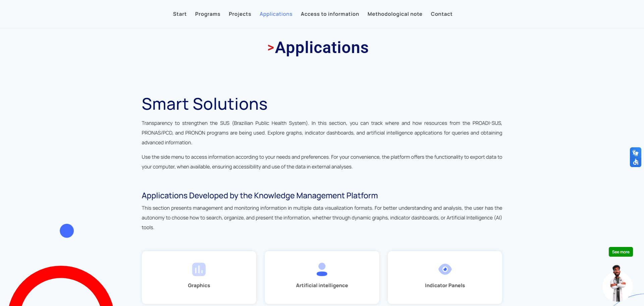
Task: Click the doctor assistant avatar
Action: tap(617, 284)
